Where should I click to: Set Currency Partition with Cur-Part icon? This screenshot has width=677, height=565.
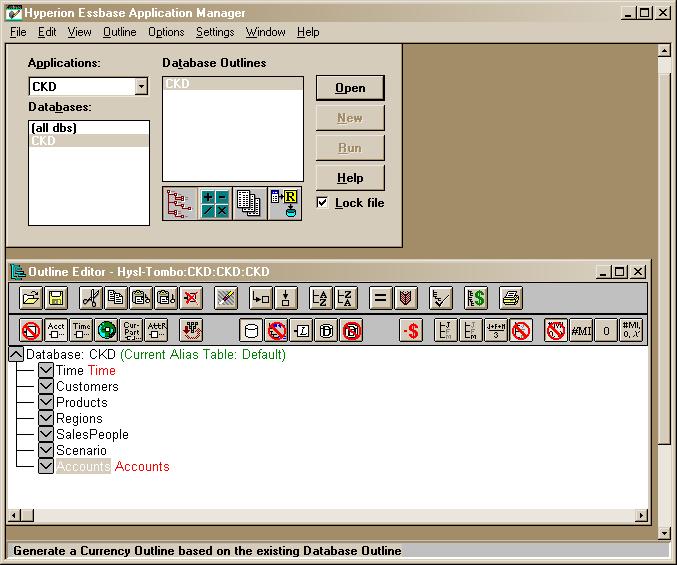(x=131, y=331)
